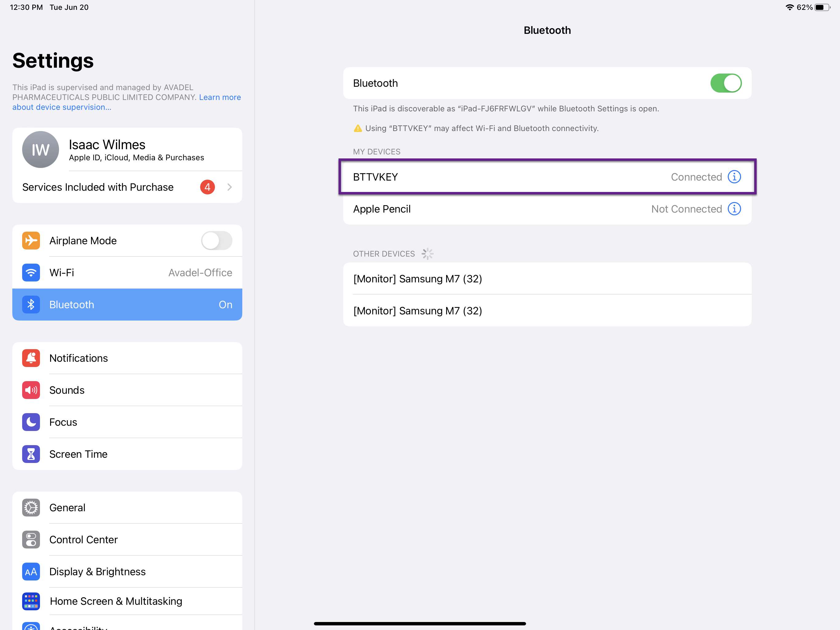Tap the Wi-Fi status bar icon
Viewport: 840px width, 630px height.
pos(790,7)
